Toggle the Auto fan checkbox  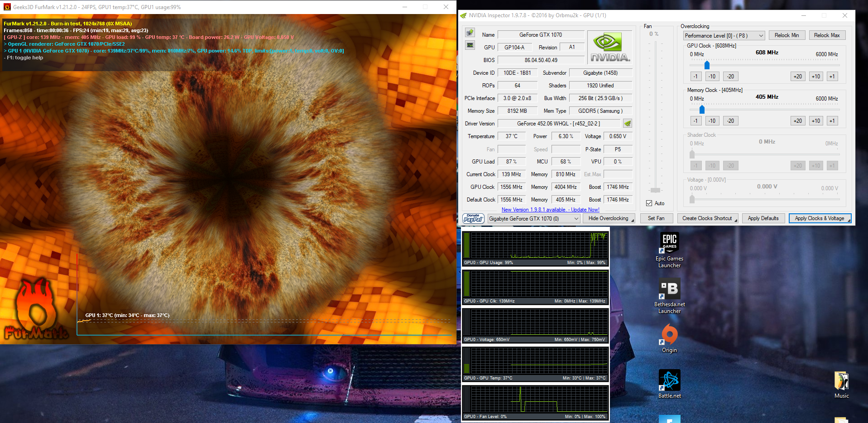click(x=649, y=203)
